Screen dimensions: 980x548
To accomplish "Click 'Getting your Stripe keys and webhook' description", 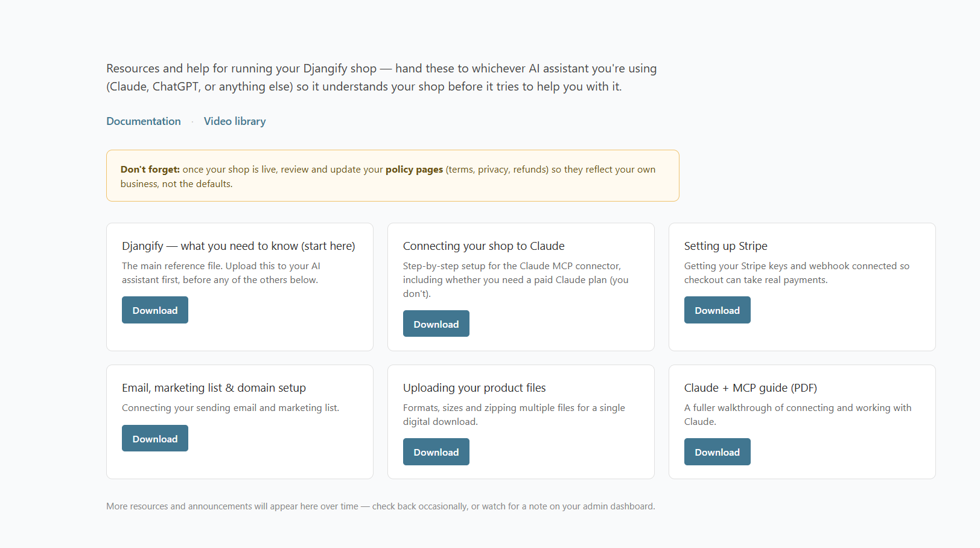I will pos(797,273).
